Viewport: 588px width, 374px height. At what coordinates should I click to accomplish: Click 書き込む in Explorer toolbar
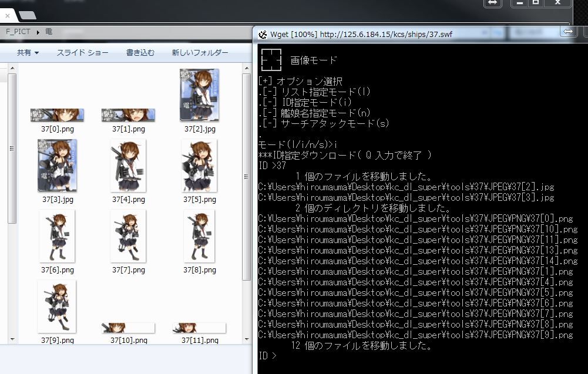coord(140,53)
